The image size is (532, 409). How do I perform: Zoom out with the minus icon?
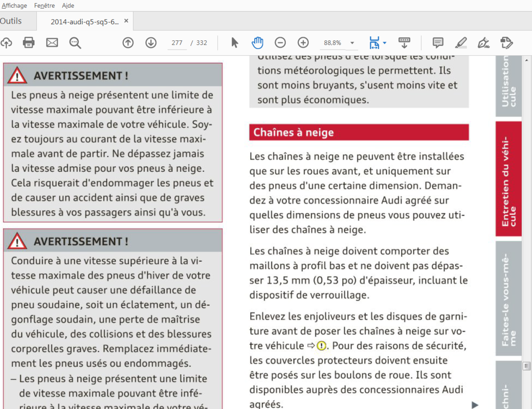pos(280,42)
